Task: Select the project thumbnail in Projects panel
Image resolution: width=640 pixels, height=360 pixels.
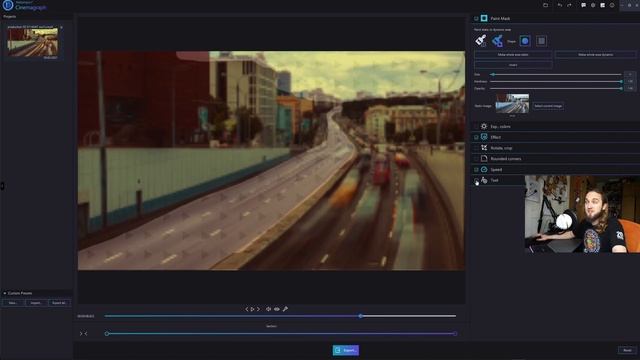Action: 33,42
